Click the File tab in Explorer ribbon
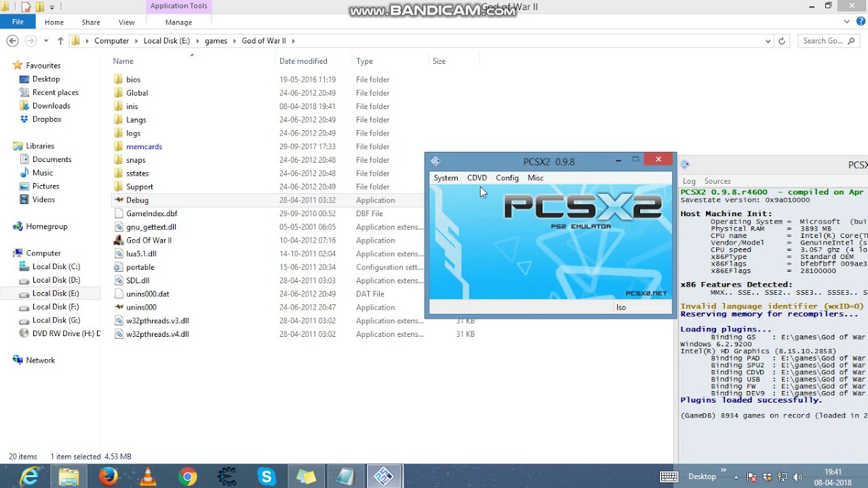 tap(18, 22)
